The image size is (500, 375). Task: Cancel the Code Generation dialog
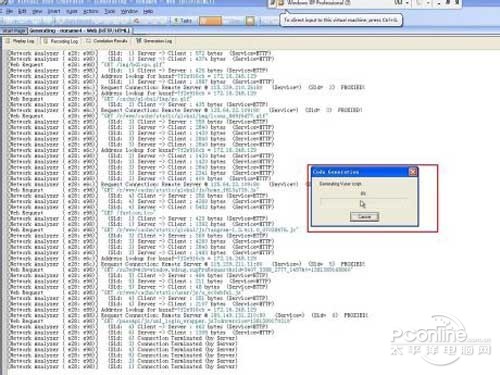364,217
